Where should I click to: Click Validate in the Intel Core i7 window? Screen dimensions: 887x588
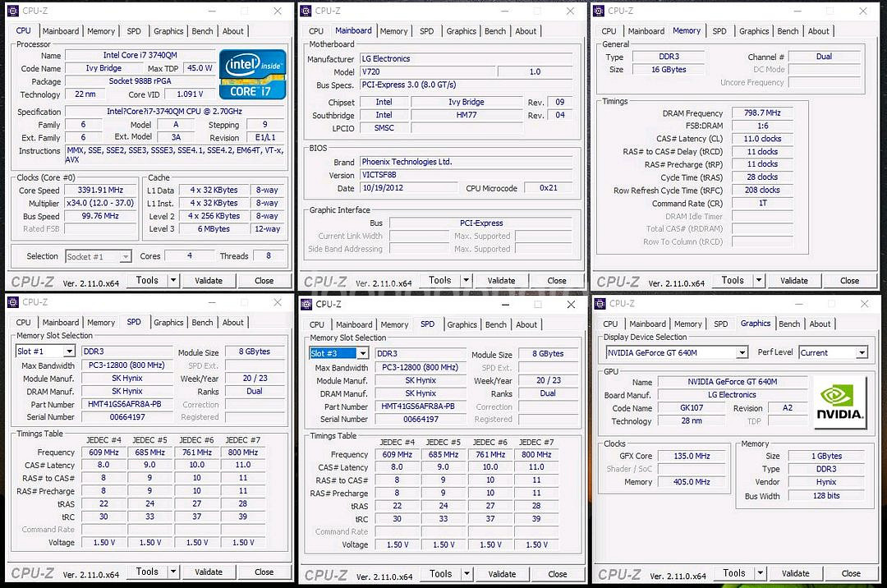208,280
